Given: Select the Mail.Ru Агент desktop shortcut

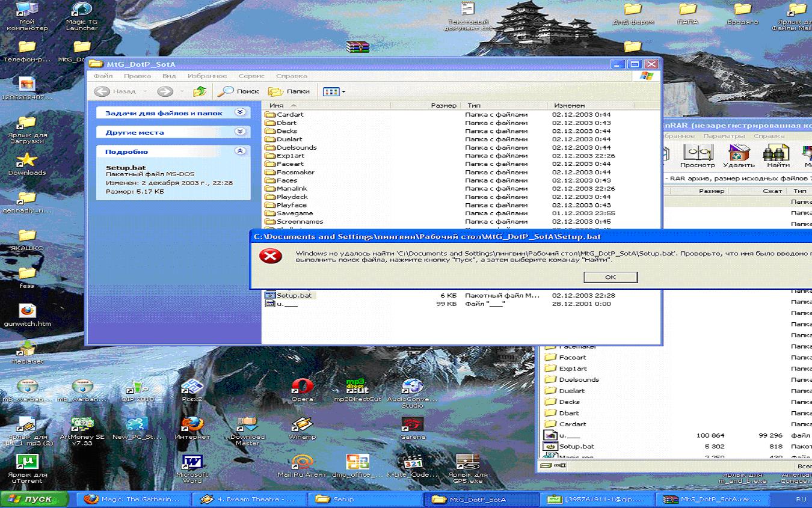Looking at the screenshot, I should click(303, 467).
